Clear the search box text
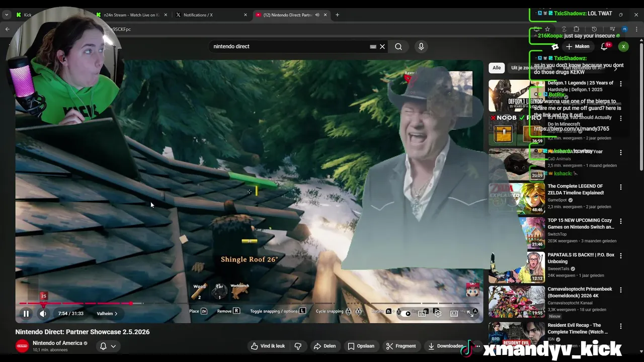This screenshot has width=644, height=362. pos(382,47)
